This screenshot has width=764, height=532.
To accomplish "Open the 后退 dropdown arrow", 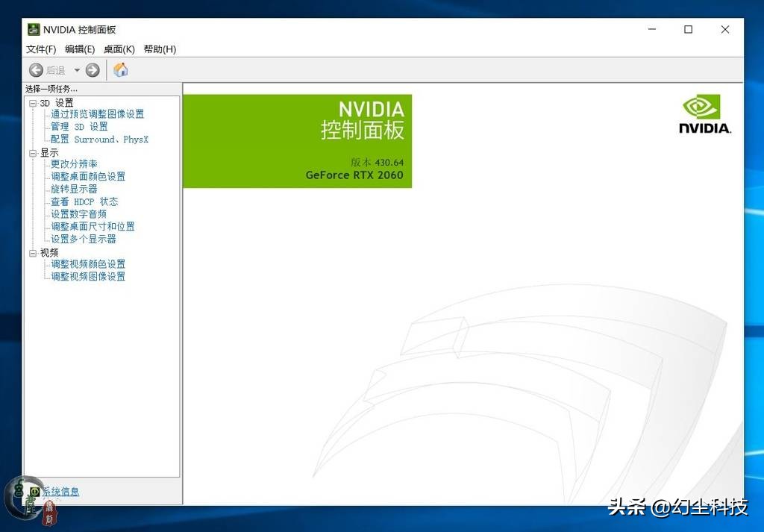I will pos(76,69).
